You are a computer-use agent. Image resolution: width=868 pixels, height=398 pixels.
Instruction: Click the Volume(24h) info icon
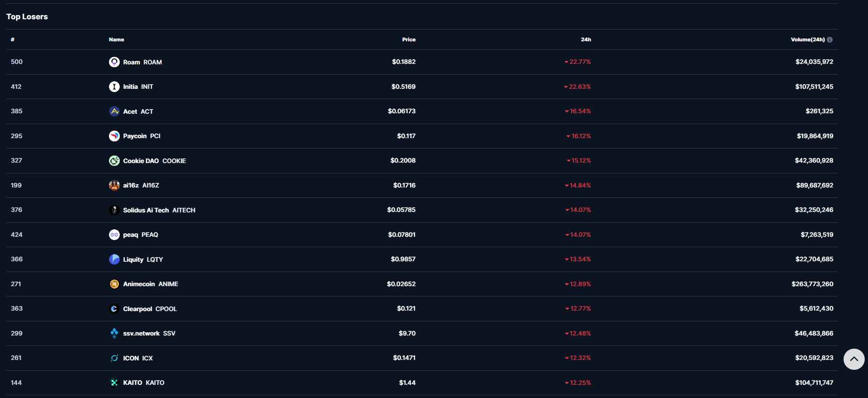click(x=830, y=40)
